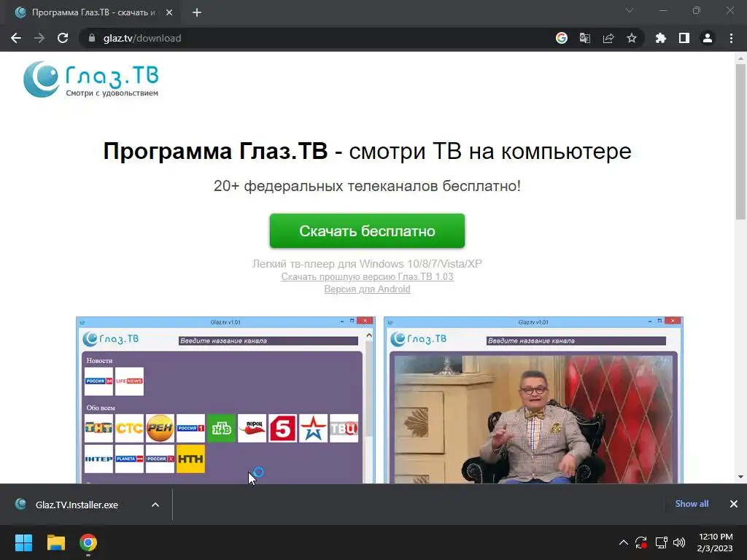747x560 pixels.
Task: Open File Explorer from taskbar
Action: (55, 542)
